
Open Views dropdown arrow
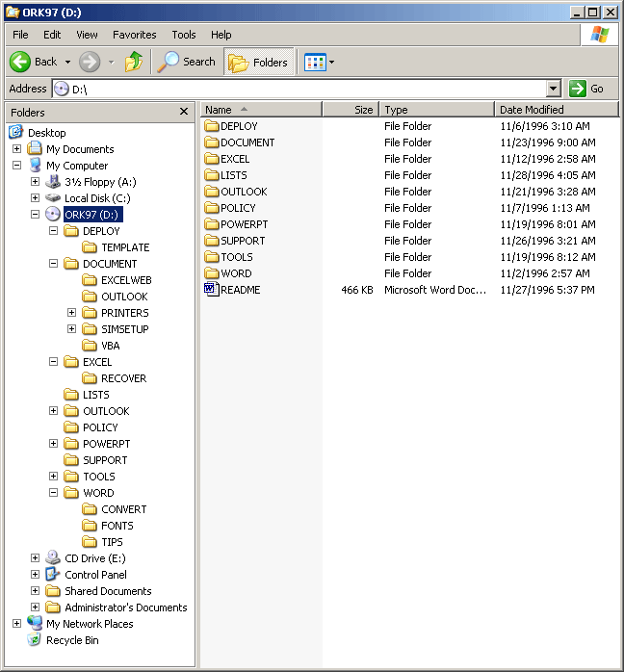point(331,63)
